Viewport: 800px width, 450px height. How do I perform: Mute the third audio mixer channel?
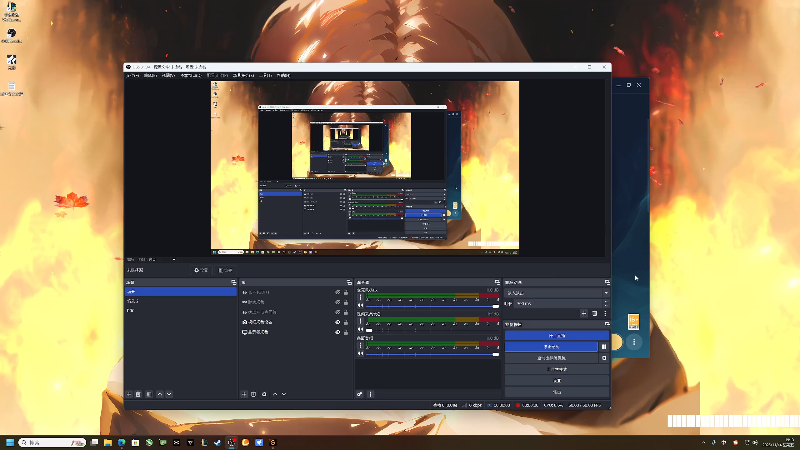(x=360, y=354)
